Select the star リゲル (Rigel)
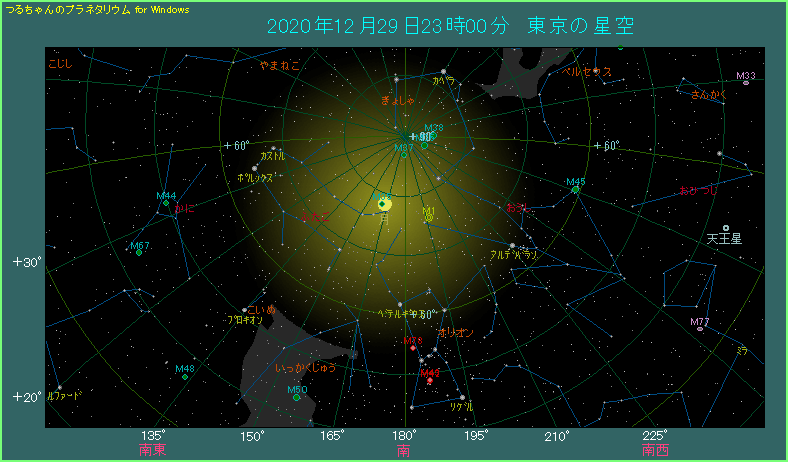This screenshot has width=788, height=462. click(462, 399)
